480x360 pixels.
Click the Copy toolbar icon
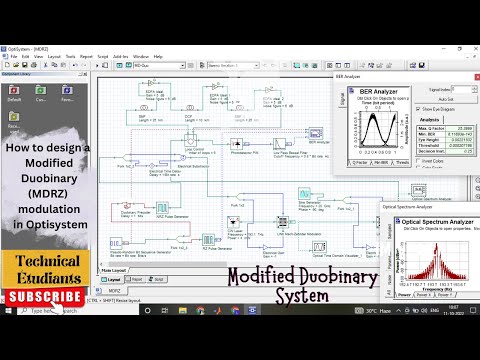coord(54,65)
